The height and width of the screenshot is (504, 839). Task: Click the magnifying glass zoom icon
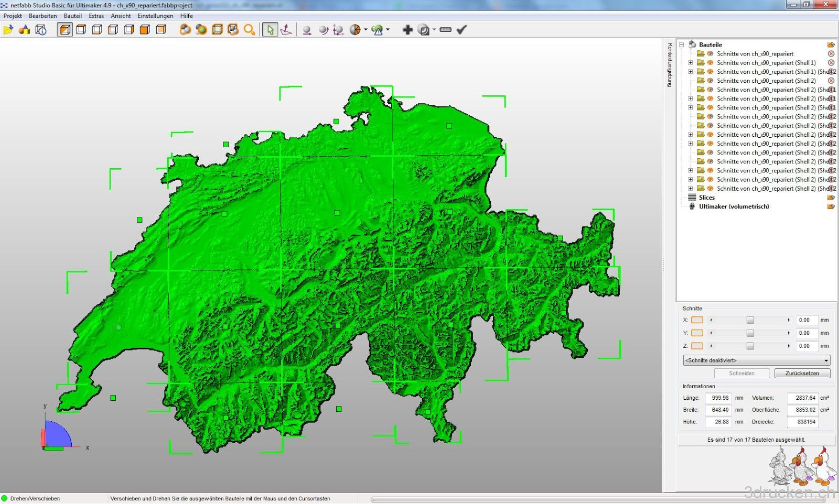250,30
